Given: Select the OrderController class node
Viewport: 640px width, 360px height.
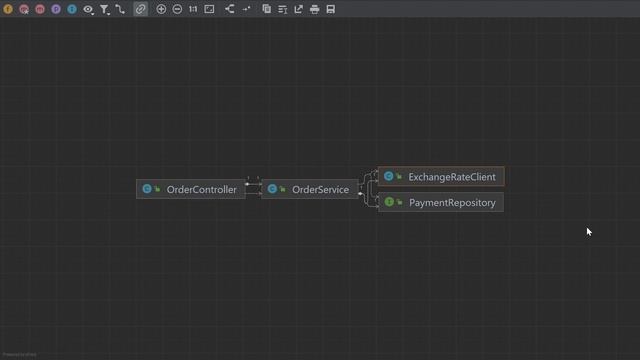Looking at the screenshot, I should click(191, 189).
